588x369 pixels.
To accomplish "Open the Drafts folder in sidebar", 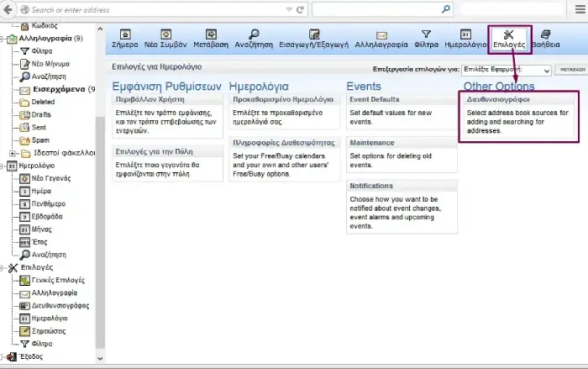I will (x=41, y=115).
